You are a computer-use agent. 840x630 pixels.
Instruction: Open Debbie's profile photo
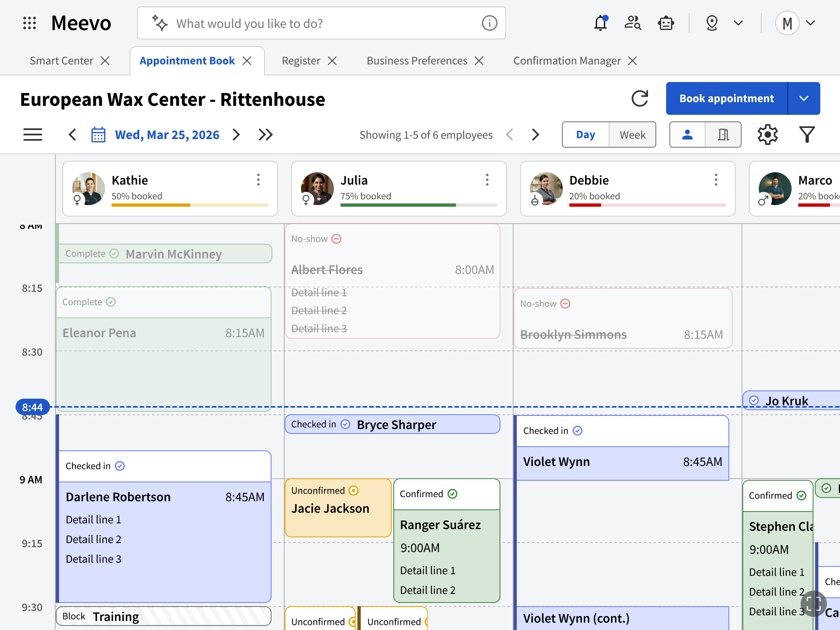pyautogui.click(x=546, y=189)
